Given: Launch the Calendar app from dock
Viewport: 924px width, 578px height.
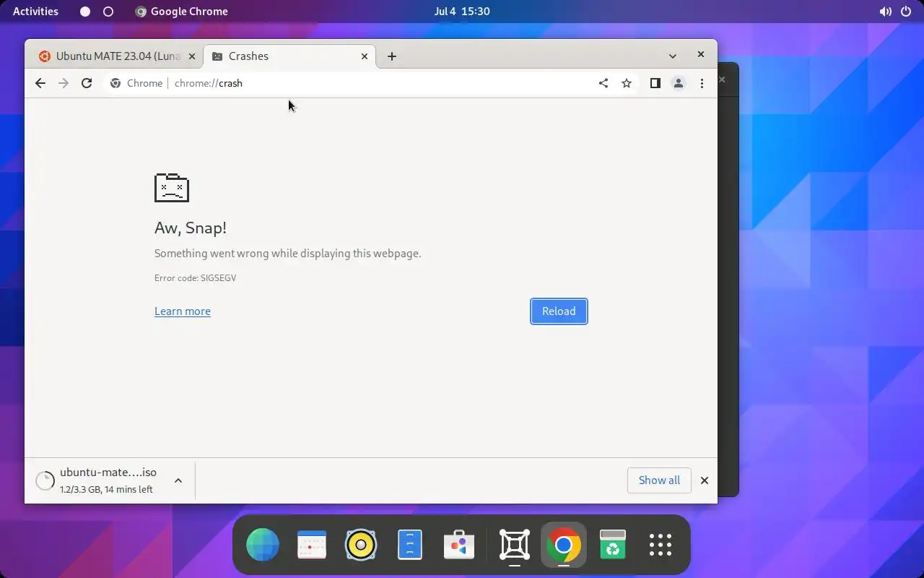Looking at the screenshot, I should click(312, 545).
